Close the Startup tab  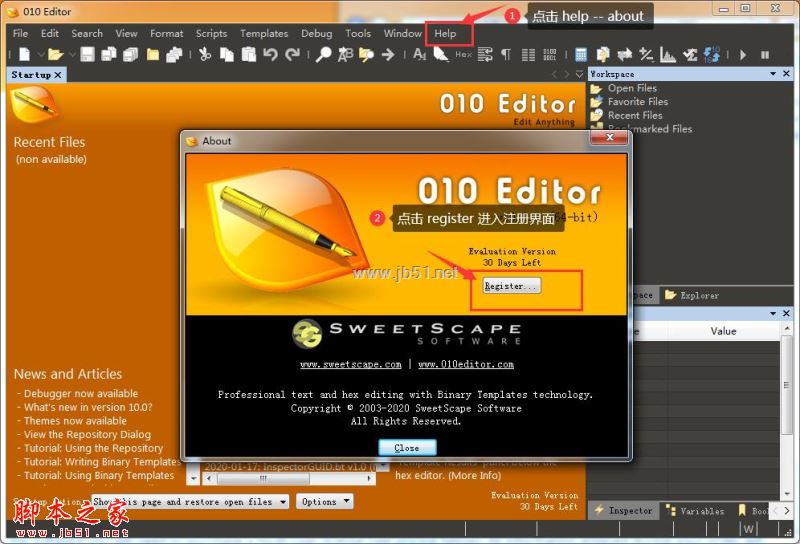pos(58,75)
